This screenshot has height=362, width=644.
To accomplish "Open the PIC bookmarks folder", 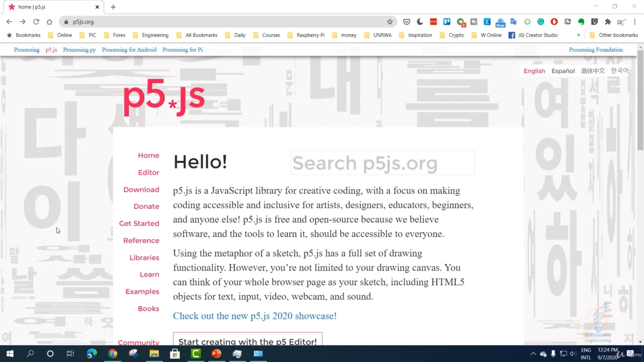I will coord(88,35).
